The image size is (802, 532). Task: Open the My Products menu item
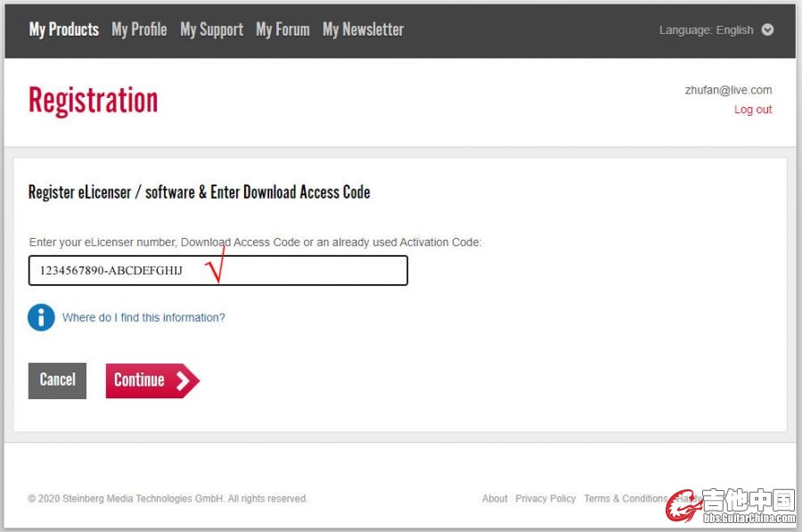(x=64, y=29)
